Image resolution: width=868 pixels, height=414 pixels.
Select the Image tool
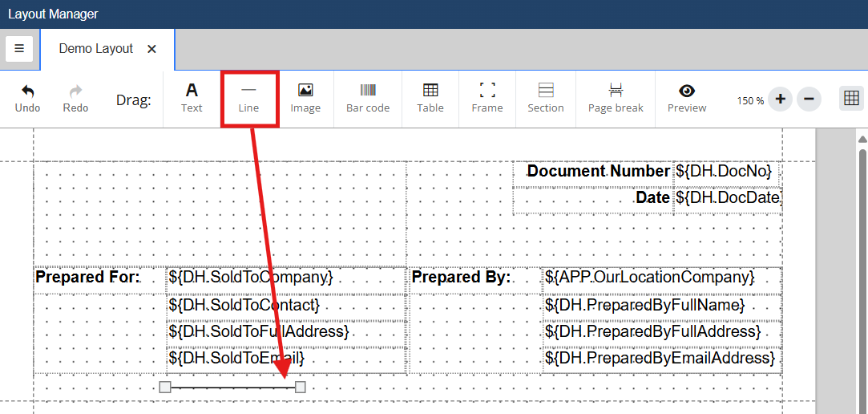(x=305, y=98)
